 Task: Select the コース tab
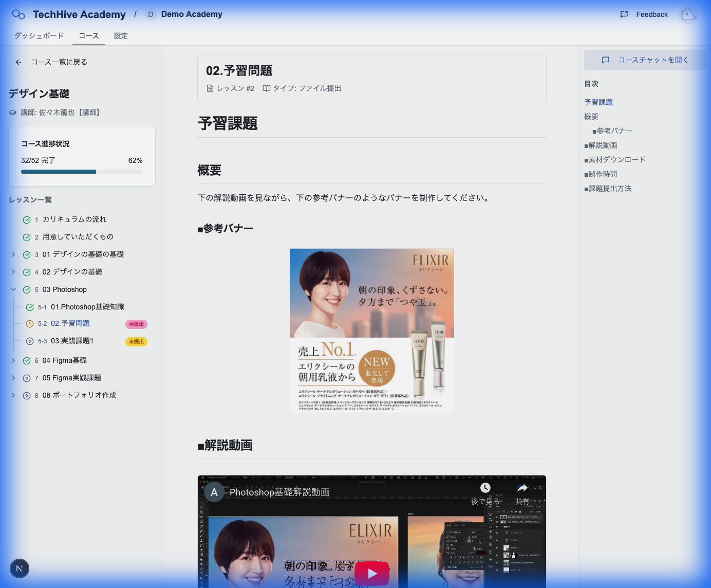click(x=89, y=35)
